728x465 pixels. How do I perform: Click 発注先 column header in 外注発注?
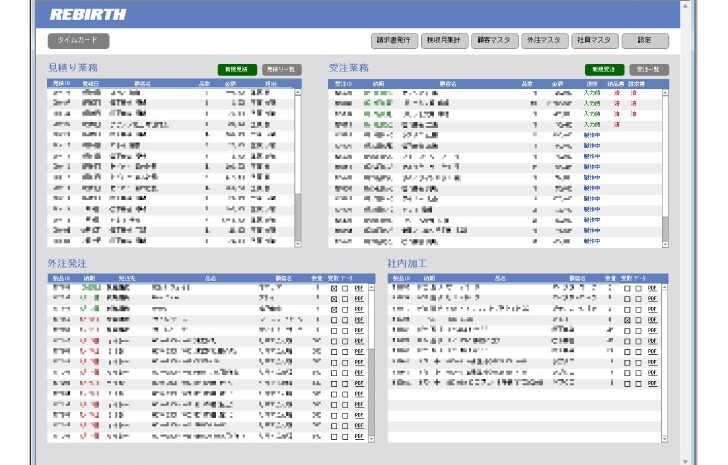click(127, 278)
